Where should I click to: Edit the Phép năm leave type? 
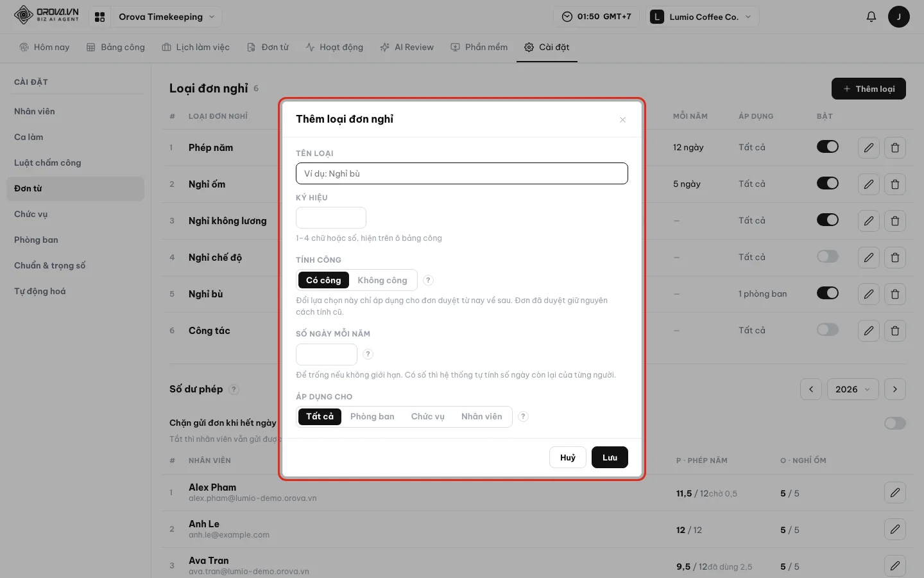[868, 148]
